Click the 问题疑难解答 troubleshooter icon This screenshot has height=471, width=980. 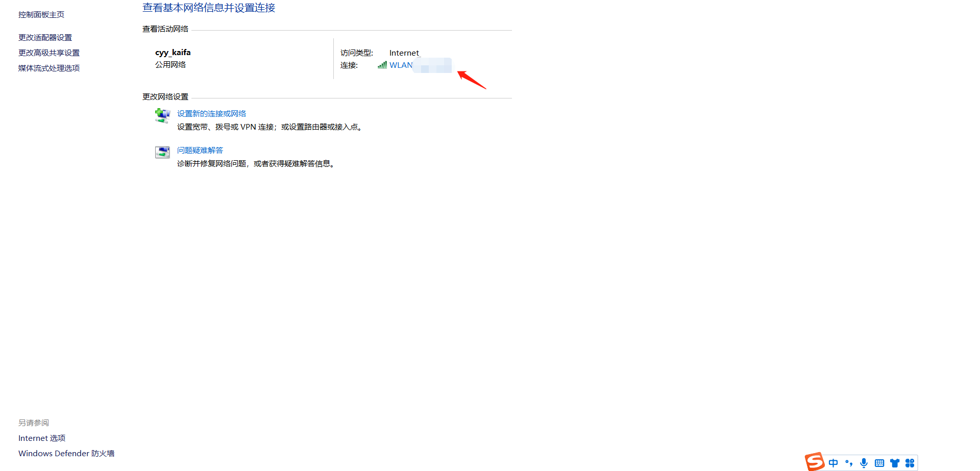point(162,152)
